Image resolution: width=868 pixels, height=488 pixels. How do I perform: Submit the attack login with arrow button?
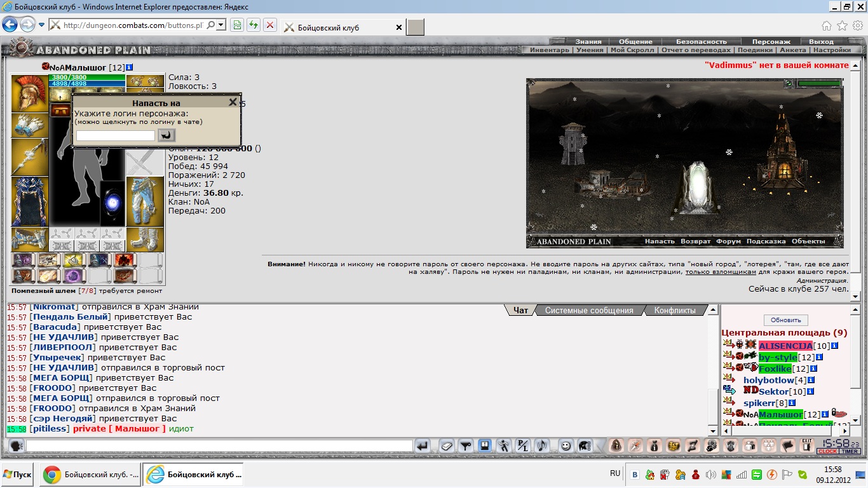(166, 135)
